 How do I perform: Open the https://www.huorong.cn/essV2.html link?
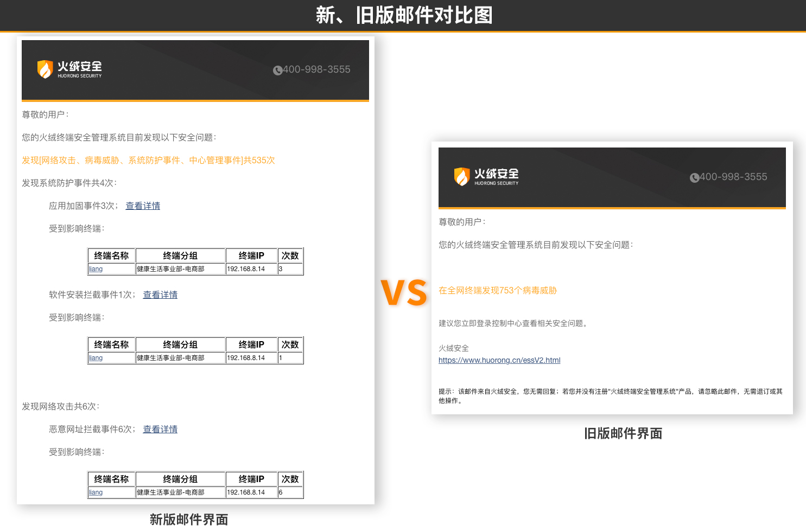[499, 360]
